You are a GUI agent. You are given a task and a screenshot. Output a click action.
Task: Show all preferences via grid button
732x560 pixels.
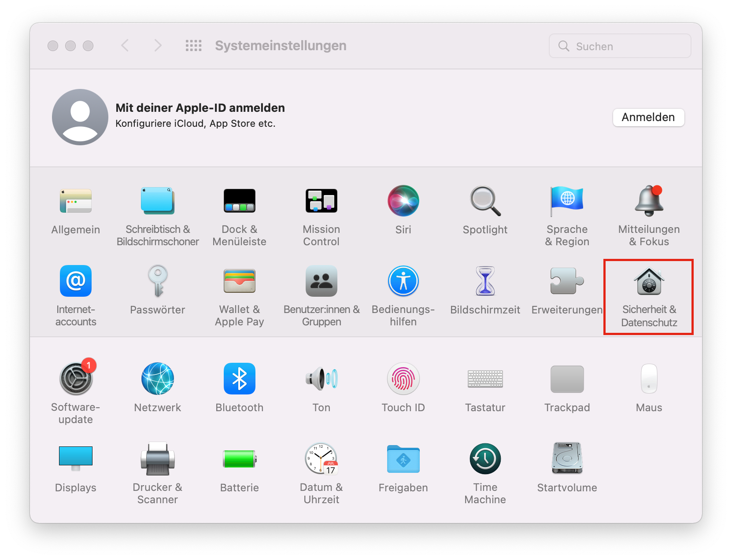(193, 45)
